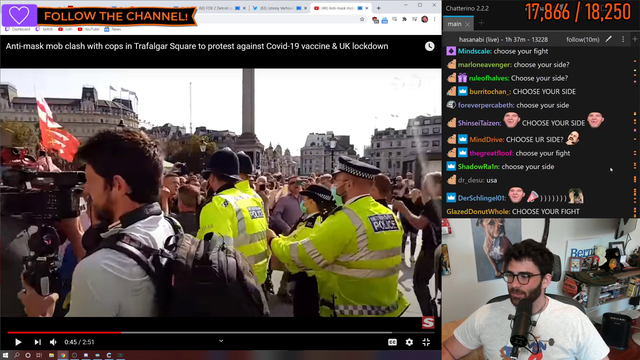Click the blue extension icon in toolbar
Screen dimensions: 640x360
(x=384, y=20)
